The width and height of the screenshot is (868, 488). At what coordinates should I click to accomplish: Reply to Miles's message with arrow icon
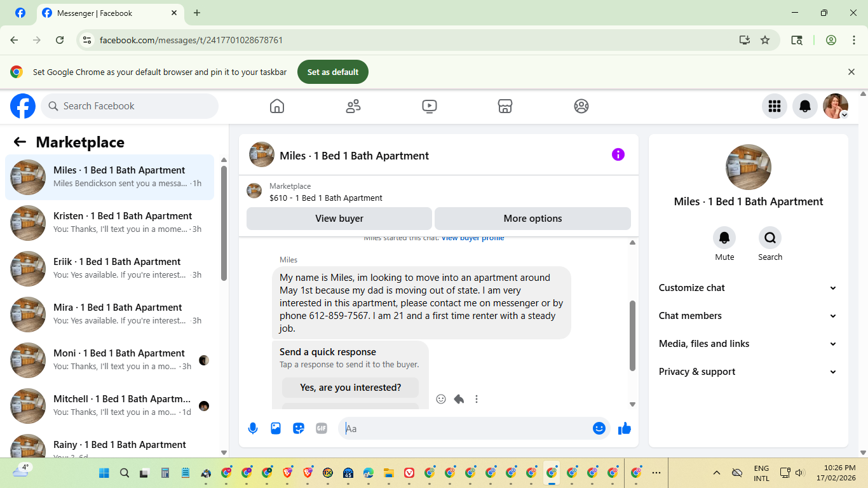(459, 399)
